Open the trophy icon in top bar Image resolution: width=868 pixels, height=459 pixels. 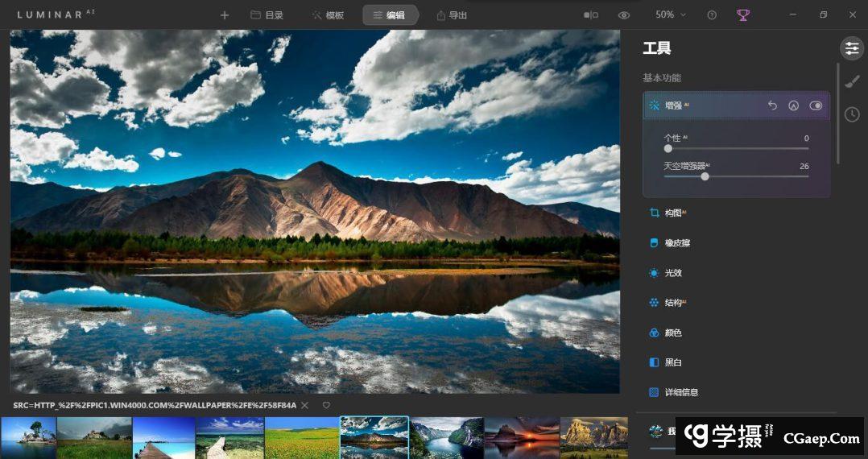(742, 15)
